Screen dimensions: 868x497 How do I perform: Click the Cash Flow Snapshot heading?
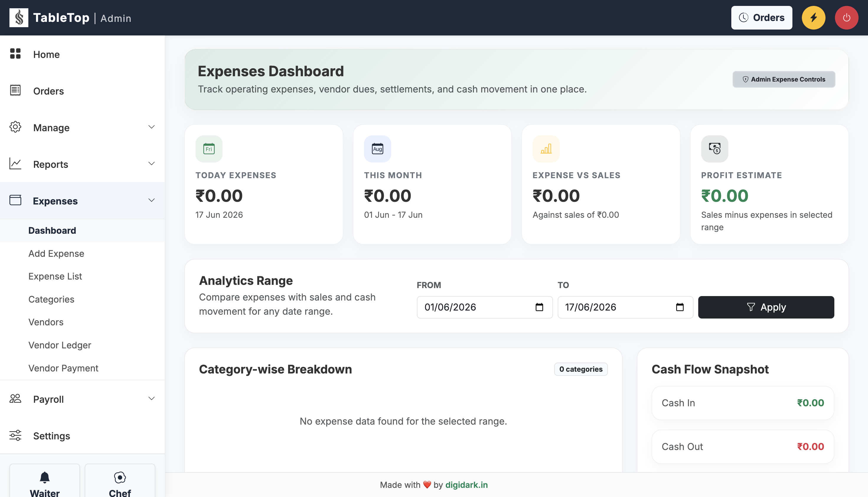[710, 369]
